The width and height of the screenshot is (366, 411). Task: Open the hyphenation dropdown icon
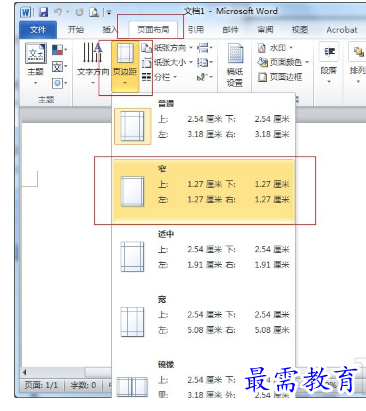tap(205, 77)
